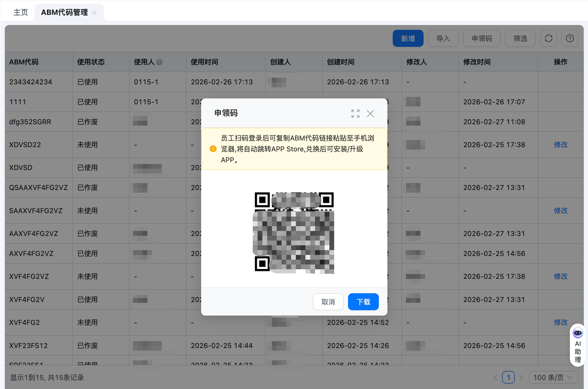The width and height of the screenshot is (588, 389).
Task: Close the 申领码 dialog with the X icon
Action: pyautogui.click(x=370, y=114)
